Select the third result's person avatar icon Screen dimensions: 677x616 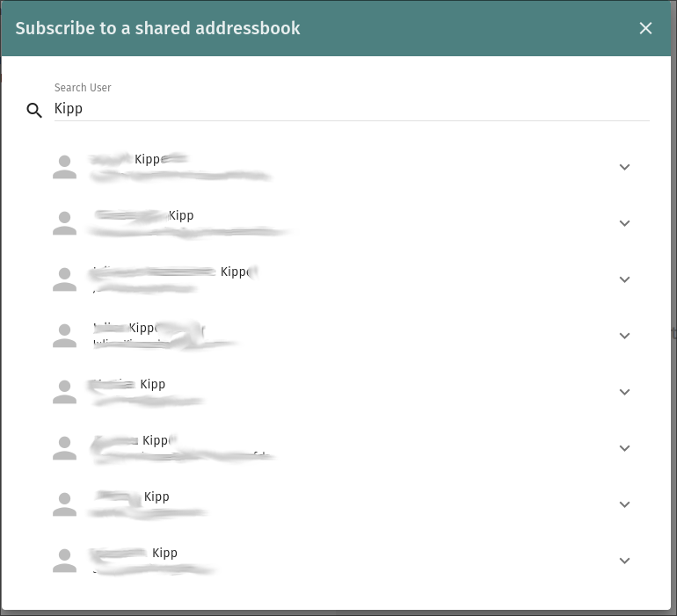(x=64, y=279)
